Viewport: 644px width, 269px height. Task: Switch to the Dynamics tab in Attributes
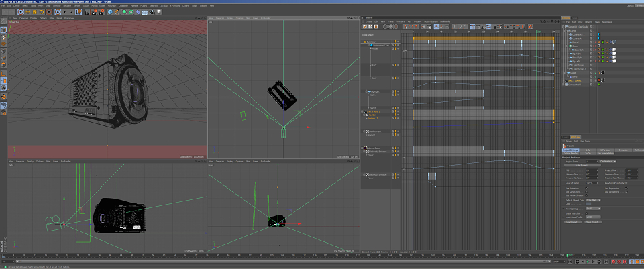pyautogui.click(x=623, y=150)
